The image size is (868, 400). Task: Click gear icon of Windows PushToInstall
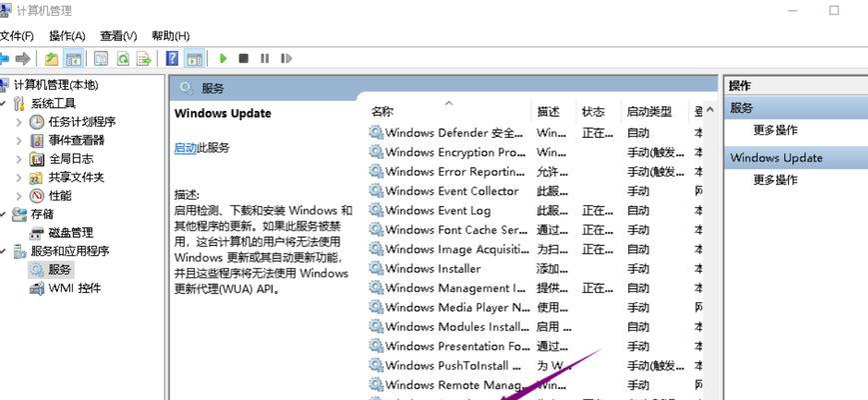(376, 366)
